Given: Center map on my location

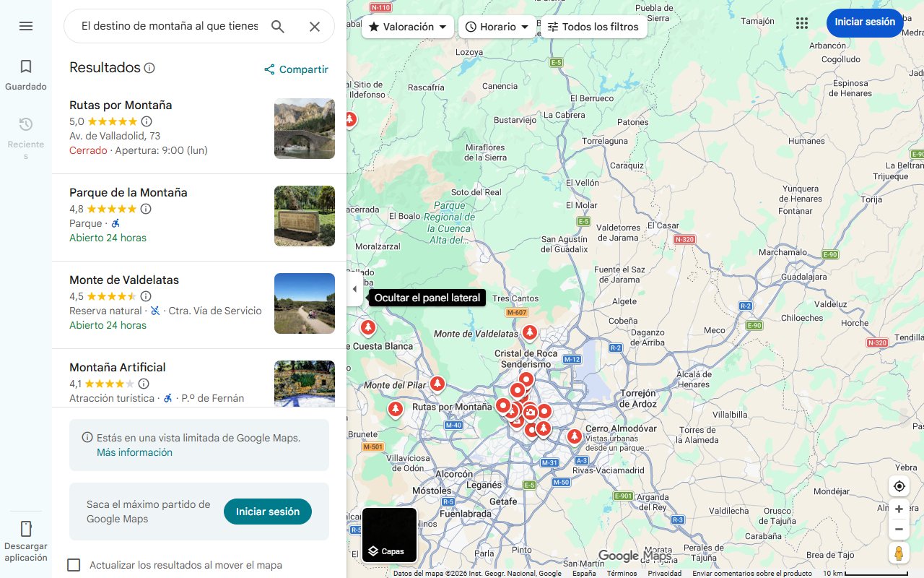Looking at the screenshot, I should [899, 486].
